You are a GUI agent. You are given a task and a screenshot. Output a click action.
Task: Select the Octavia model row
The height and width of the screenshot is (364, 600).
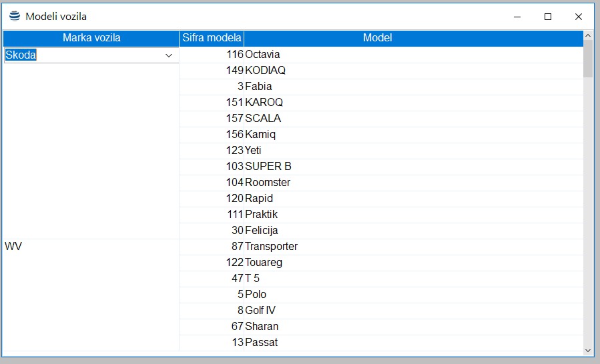(x=262, y=55)
